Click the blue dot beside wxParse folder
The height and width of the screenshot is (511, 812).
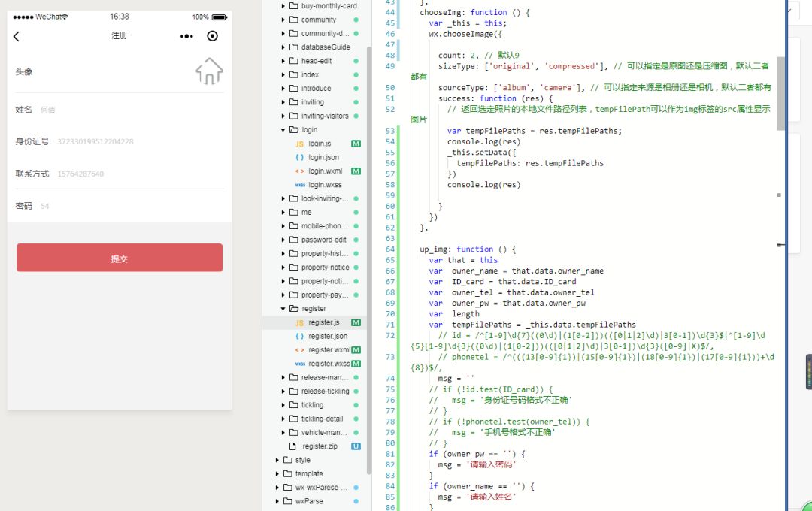356,501
